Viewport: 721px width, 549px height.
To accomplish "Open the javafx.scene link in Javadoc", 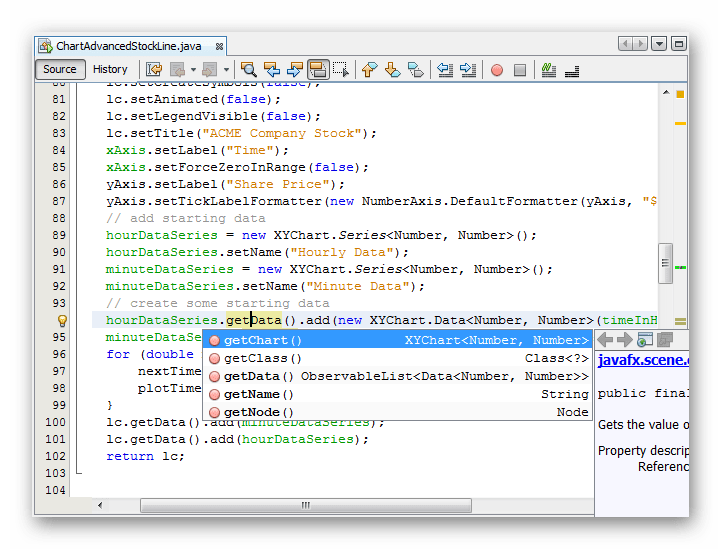I will click(643, 360).
